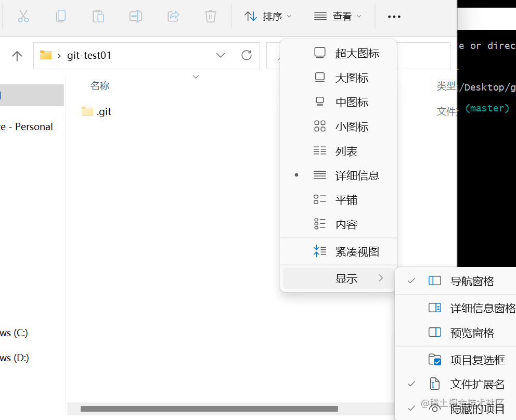Toggle 文件扩展名 file extensions
The width and height of the screenshot is (516, 420).
tap(457, 384)
